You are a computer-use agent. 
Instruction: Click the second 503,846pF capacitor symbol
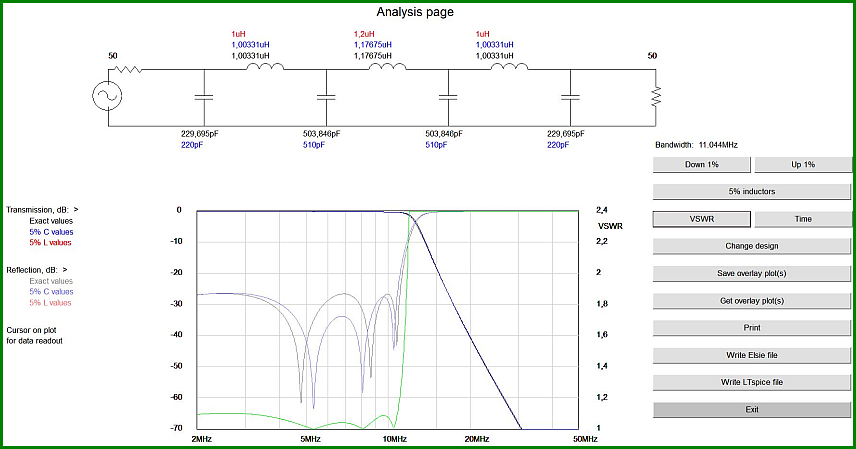coord(448,97)
